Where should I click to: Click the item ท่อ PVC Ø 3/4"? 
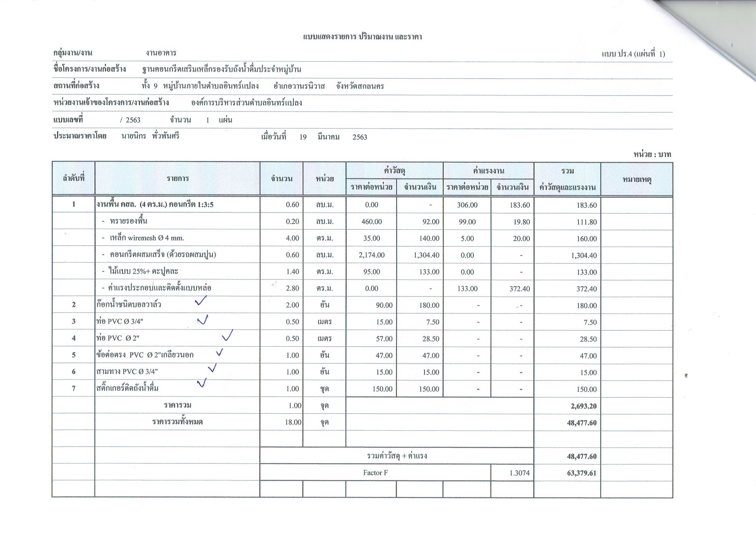(119, 321)
